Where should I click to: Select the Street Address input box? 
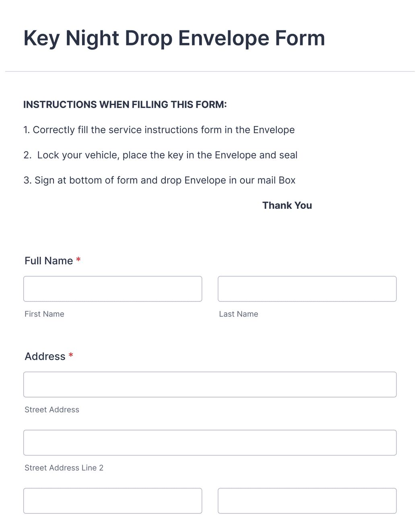[x=210, y=384]
